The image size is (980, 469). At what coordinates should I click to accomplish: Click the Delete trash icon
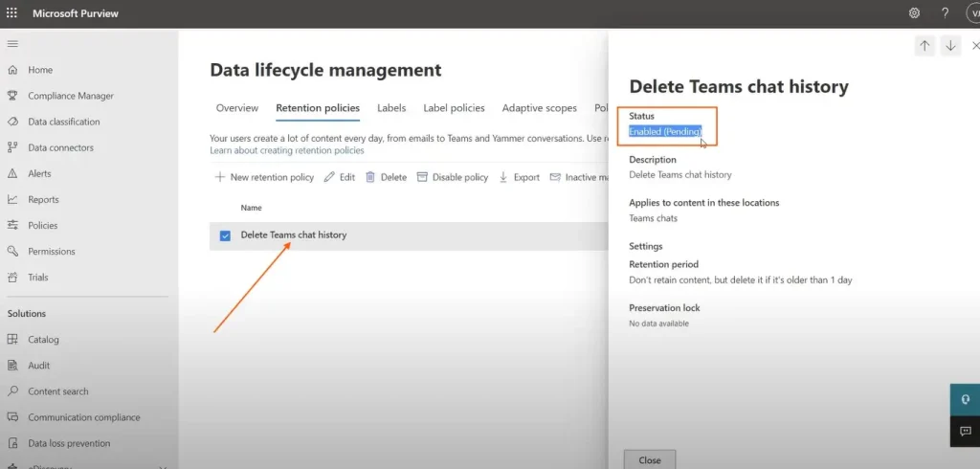[370, 178]
